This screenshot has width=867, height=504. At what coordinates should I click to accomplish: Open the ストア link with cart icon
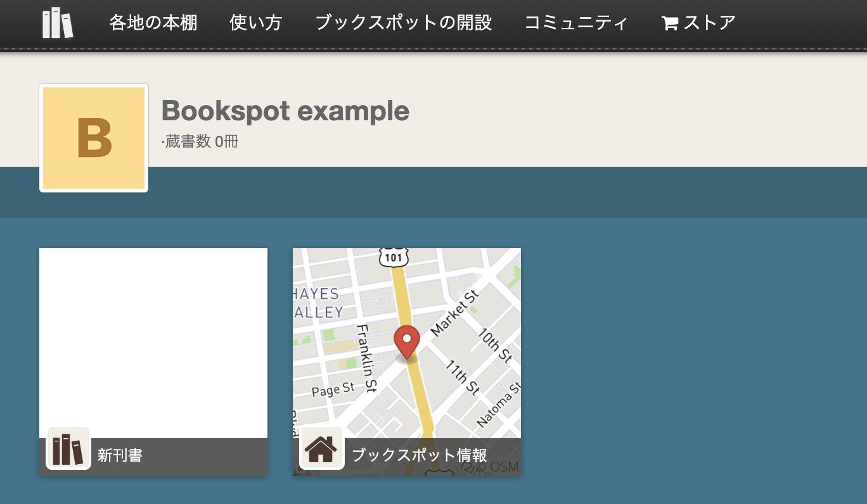pyautogui.click(x=698, y=23)
